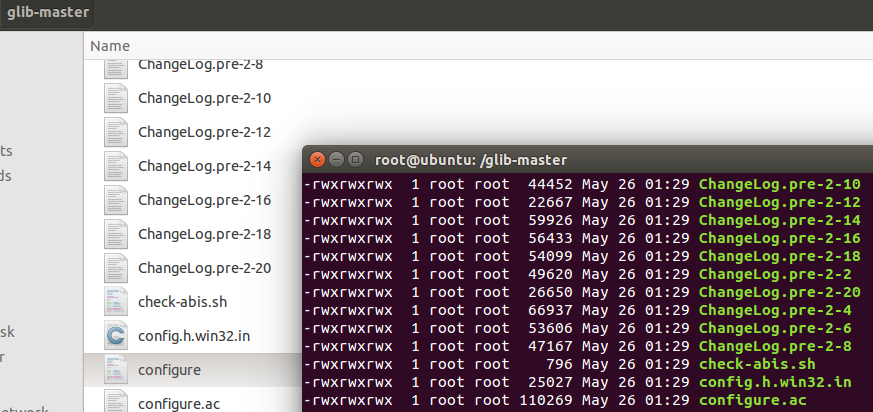Click file size 796 in terminal
Viewport: 873px width, 412px height.
click(559, 365)
